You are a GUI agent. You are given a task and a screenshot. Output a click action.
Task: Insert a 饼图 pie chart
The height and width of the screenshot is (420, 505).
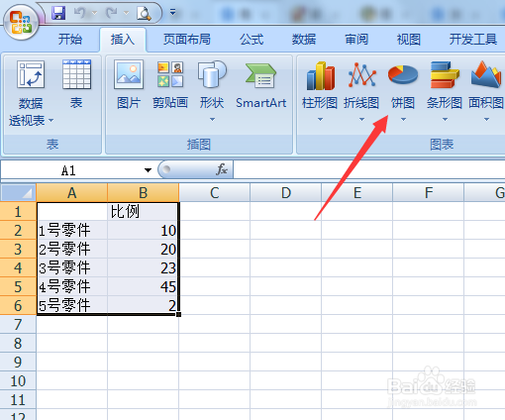(403, 85)
